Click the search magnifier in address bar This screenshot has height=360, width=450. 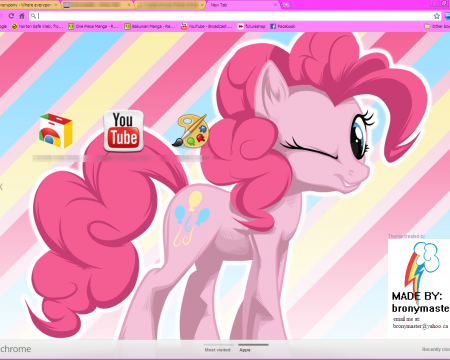(33, 16)
